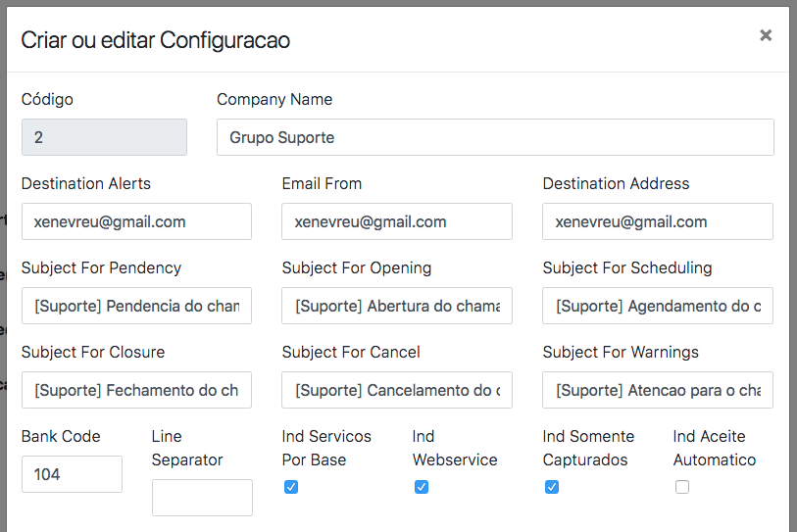This screenshot has height=532, width=797.
Task: Focus the Subject For Scheduling field
Action: [658, 306]
